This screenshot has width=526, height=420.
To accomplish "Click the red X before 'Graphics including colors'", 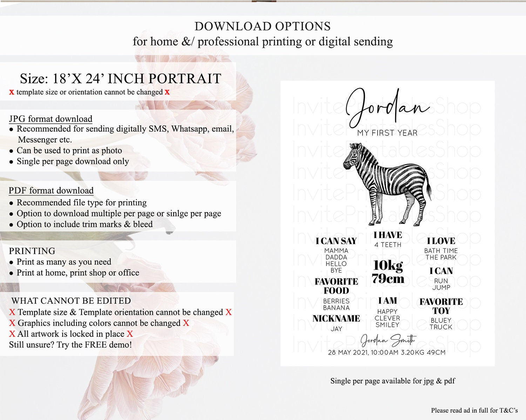I will 12,323.
